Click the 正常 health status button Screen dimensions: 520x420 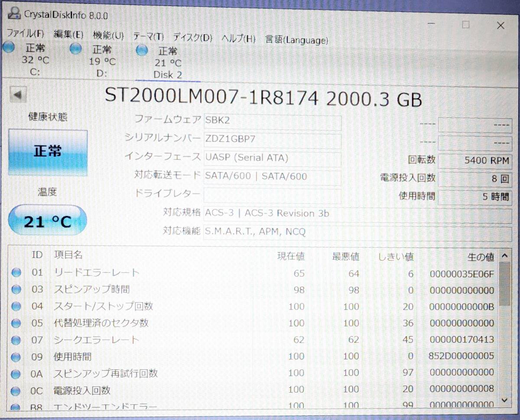click(x=48, y=152)
